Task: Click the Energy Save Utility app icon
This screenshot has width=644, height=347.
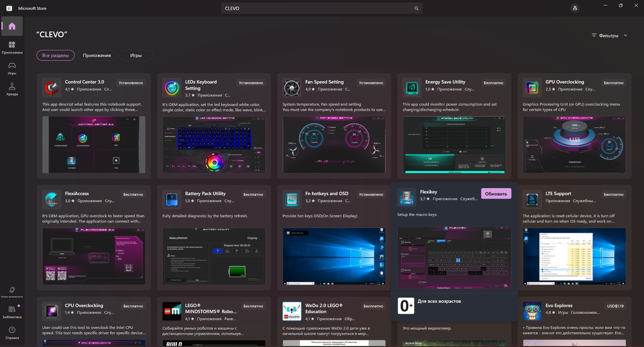Action: pos(412,87)
